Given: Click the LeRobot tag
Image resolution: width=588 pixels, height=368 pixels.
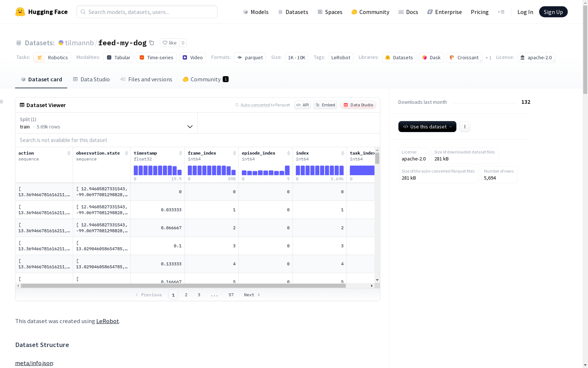Looking at the screenshot, I should click(341, 57).
